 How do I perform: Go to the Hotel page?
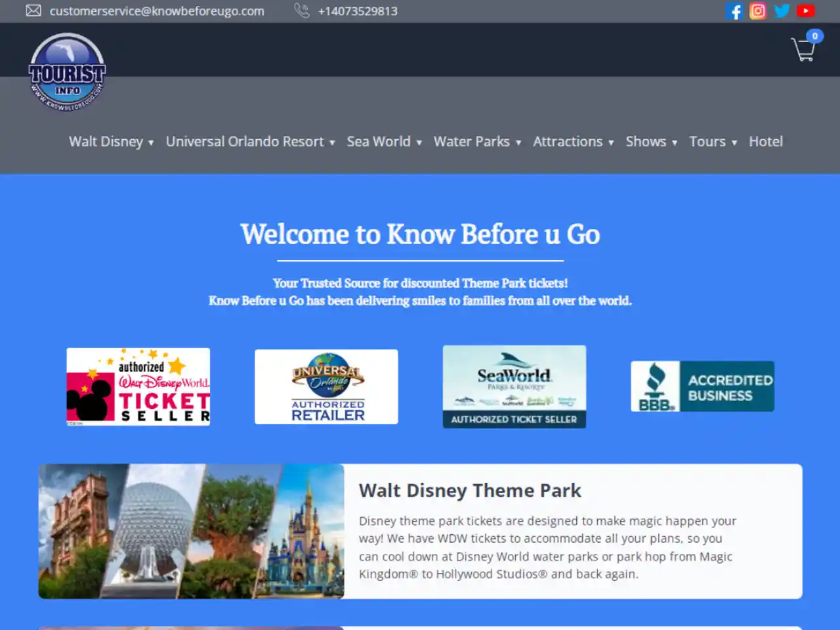[766, 142]
